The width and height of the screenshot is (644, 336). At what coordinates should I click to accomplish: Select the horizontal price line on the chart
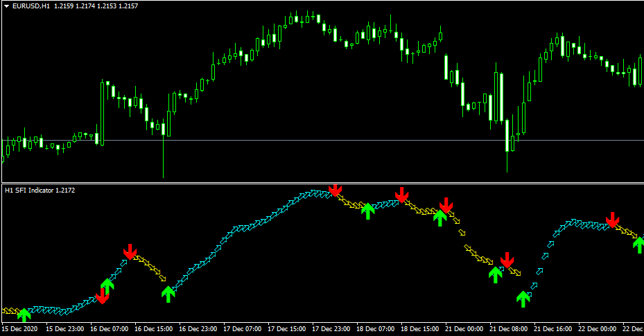(x=277, y=141)
